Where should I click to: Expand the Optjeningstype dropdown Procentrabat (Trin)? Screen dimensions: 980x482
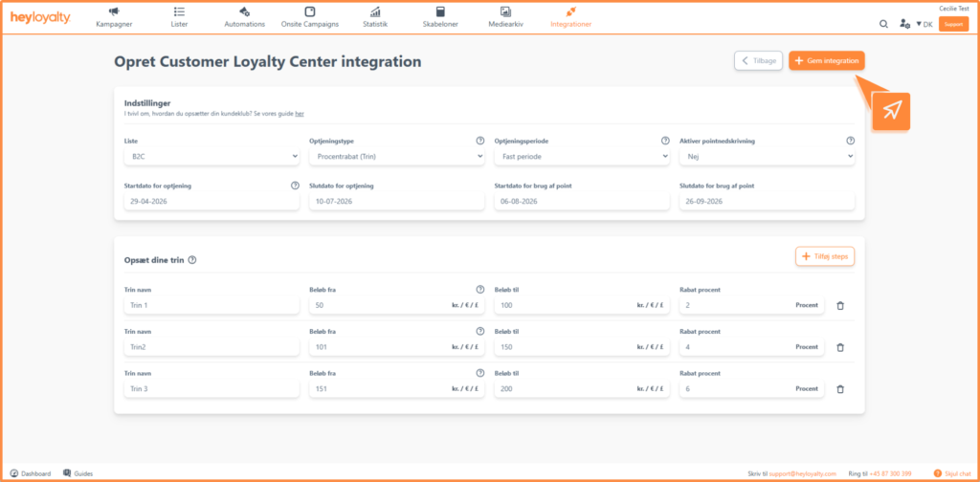tap(397, 156)
